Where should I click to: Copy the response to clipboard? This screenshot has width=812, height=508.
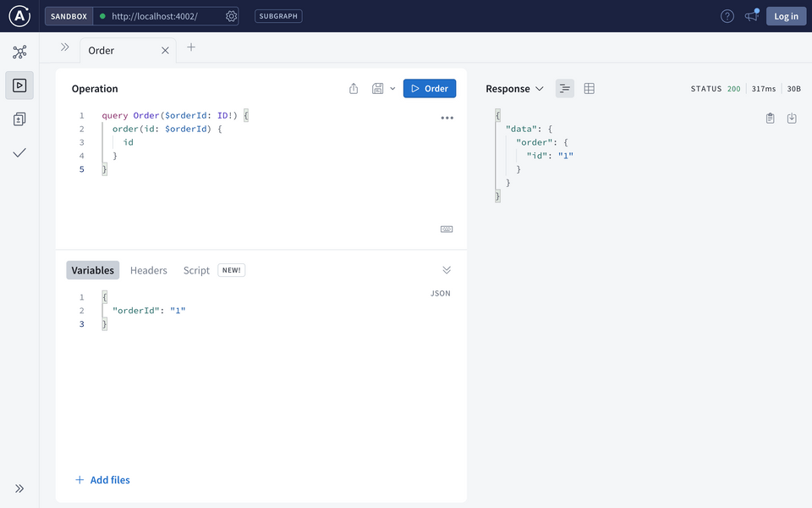tap(770, 119)
